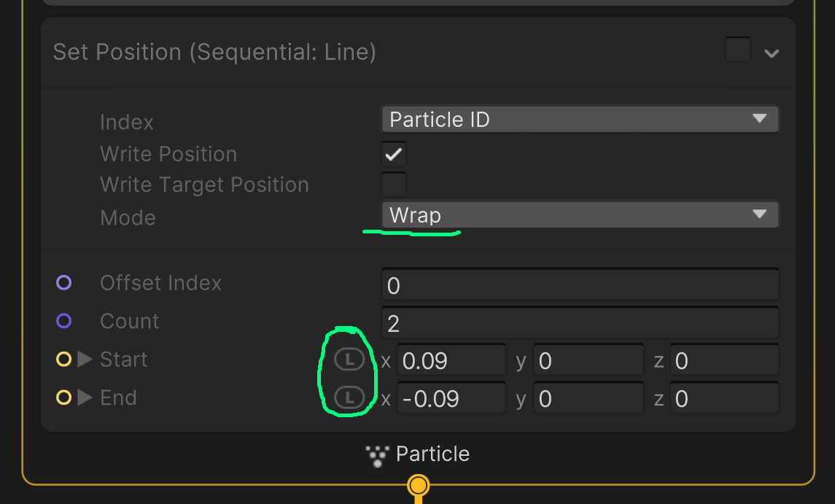835x504 pixels.
Task: Enable the Write Target Position checkbox
Action: pos(393,185)
